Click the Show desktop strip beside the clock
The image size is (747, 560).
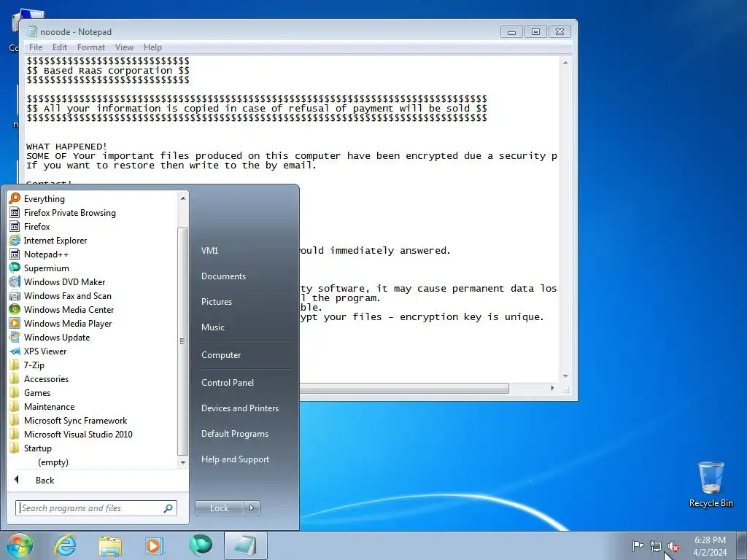pos(743,545)
